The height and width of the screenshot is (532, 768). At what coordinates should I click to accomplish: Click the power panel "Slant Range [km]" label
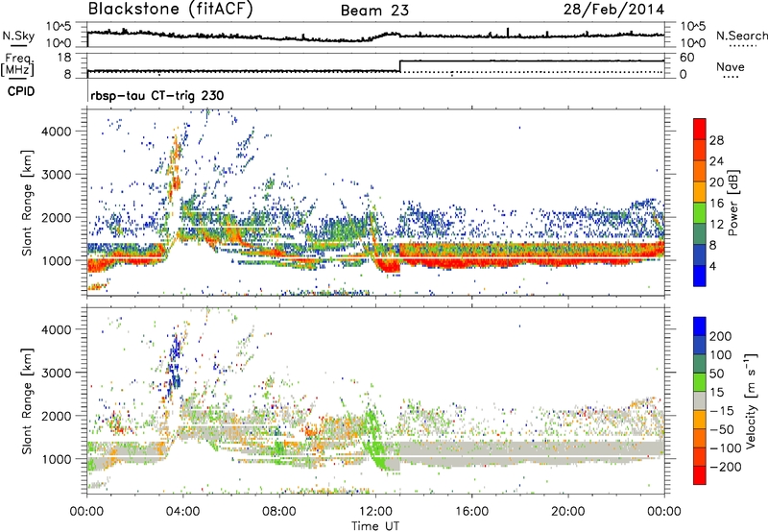click(x=27, y=203)
